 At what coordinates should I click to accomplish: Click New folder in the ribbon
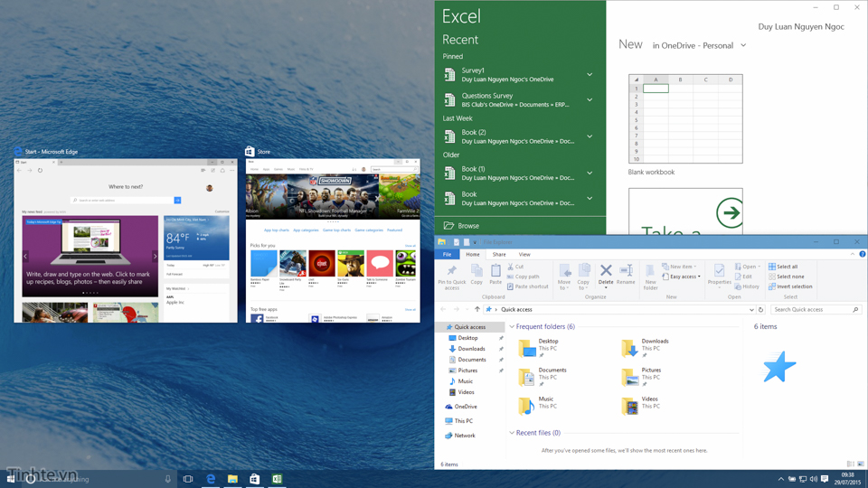pos(650,277)
